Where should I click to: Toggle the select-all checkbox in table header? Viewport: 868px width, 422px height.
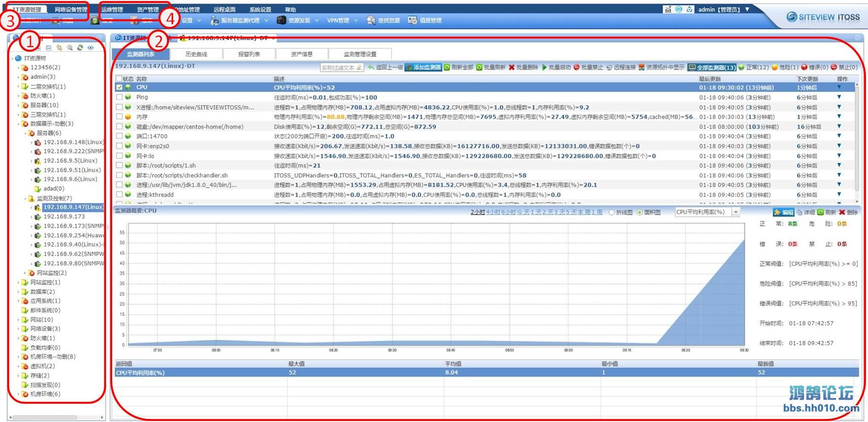click(119, 79)
